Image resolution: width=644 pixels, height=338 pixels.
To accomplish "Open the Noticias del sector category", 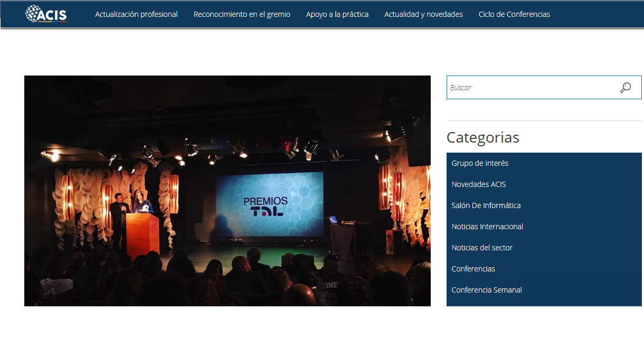I will pos(482,248).
